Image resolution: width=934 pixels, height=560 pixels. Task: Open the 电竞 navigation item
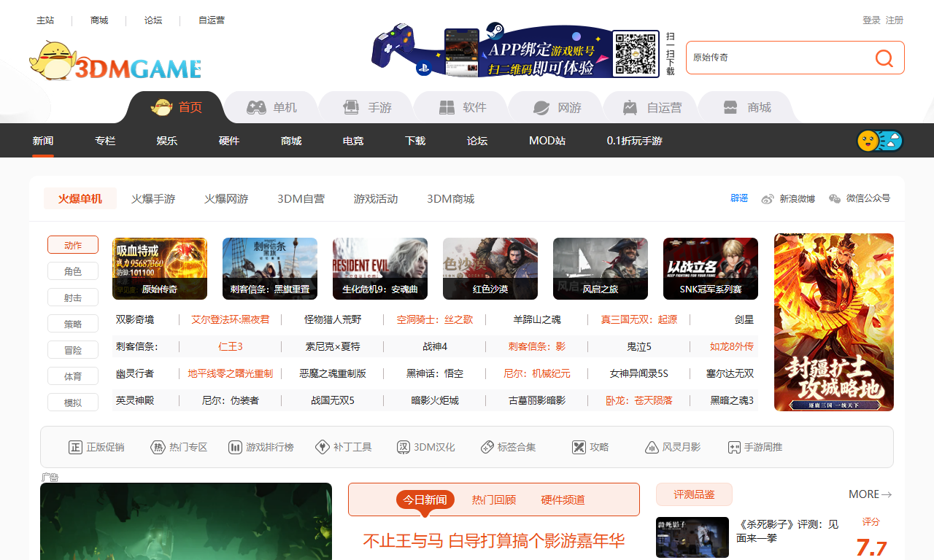pyautogui.click(x=353, y=141)
